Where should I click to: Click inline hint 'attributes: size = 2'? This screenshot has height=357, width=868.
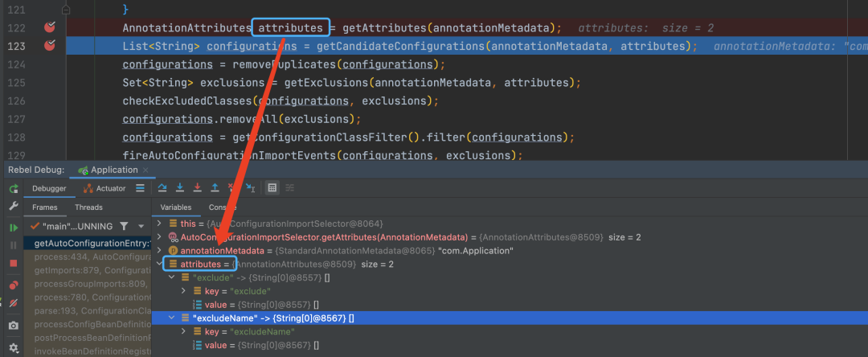click(645, 27)
